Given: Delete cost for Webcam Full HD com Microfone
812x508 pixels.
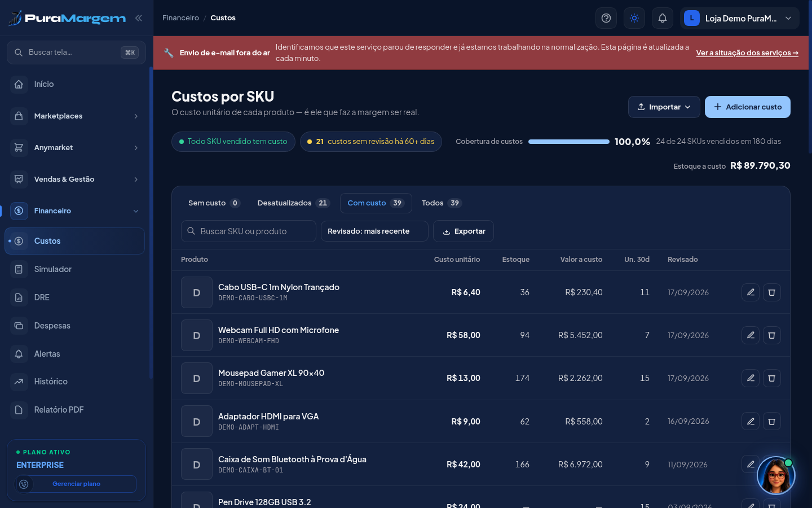Looking at the screenshot, I should [x=772, y=335].
